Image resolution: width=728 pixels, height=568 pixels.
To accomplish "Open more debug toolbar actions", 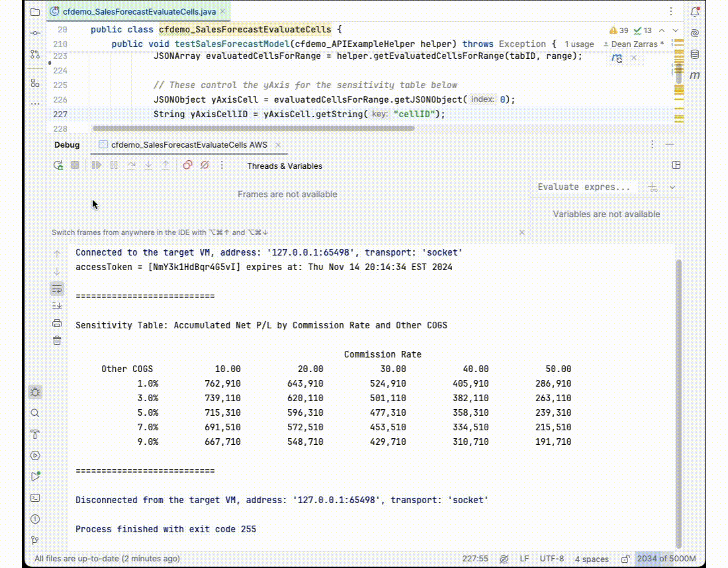I will pyautogui.click(x=222, y=166).
